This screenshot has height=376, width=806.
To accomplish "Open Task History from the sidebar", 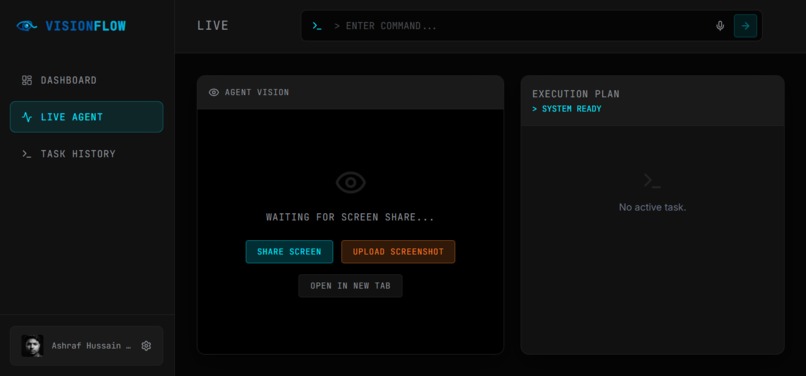I will 86,154.
